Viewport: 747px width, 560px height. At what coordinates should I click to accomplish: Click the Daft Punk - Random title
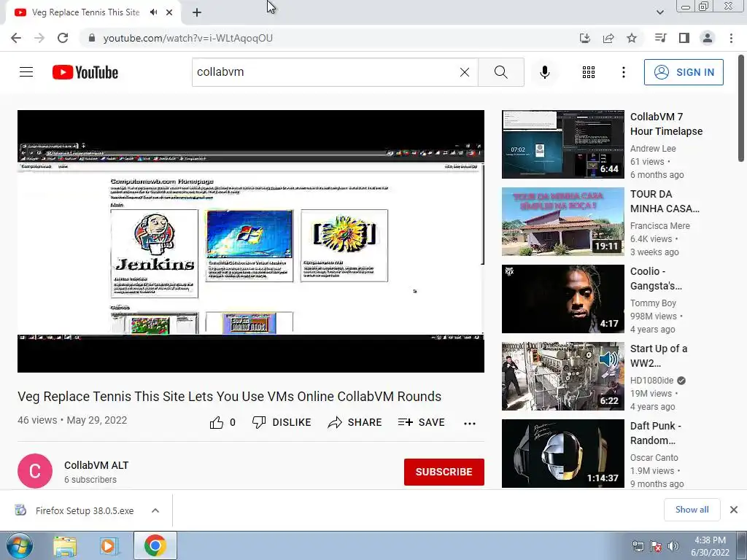click(656, 433)
